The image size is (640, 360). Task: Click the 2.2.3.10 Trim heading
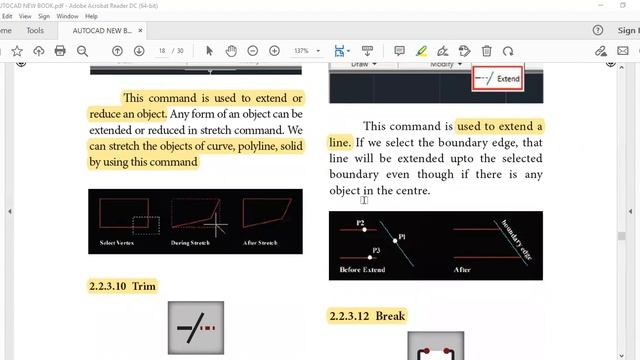pos(122,286)
